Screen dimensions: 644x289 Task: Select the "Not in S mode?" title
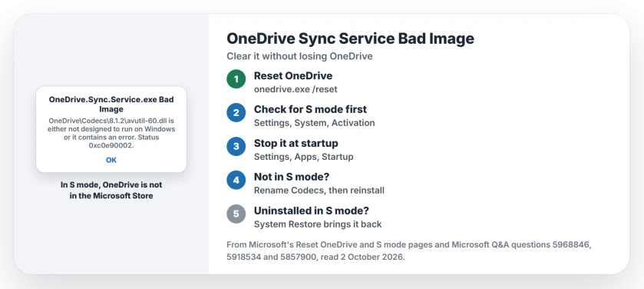[x=292, y=177]
